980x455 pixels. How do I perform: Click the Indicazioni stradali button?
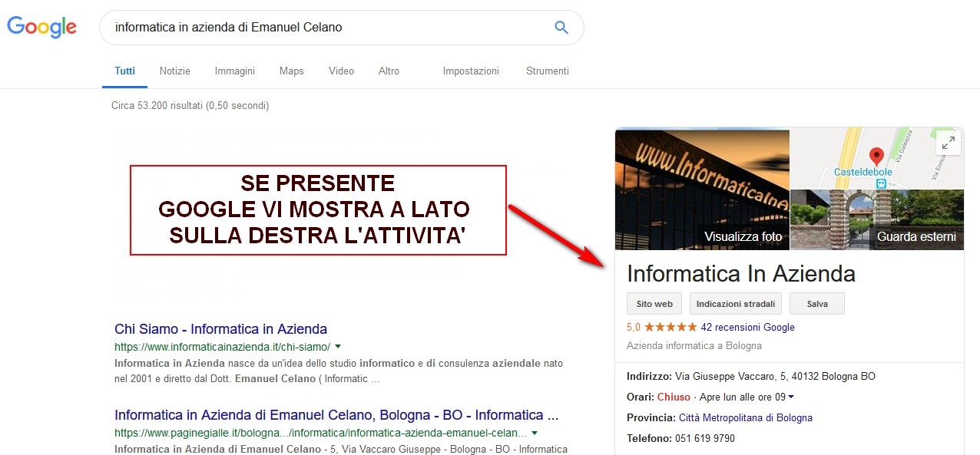click(x=736, y=304)
